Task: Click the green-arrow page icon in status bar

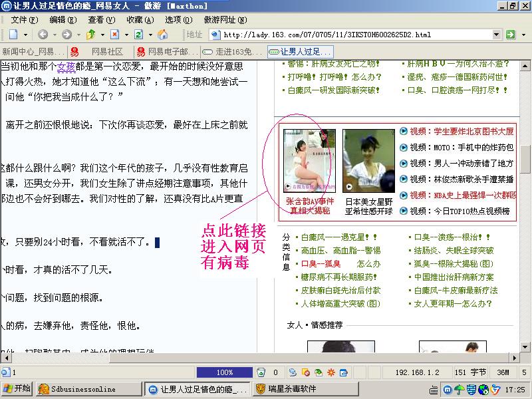Action: click(x=319, y=372)
